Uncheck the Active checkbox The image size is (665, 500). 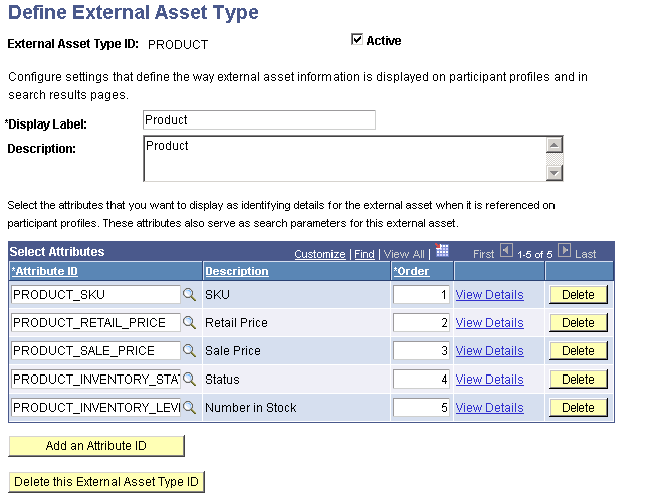[357, 39]
